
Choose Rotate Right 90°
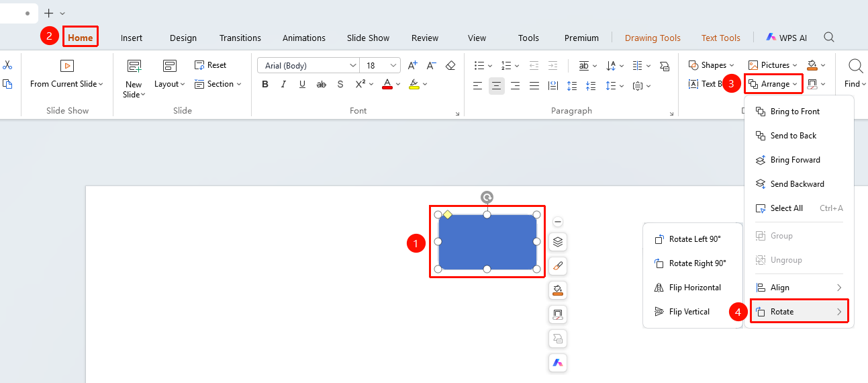pyautogui.click(x=692, y=263)
